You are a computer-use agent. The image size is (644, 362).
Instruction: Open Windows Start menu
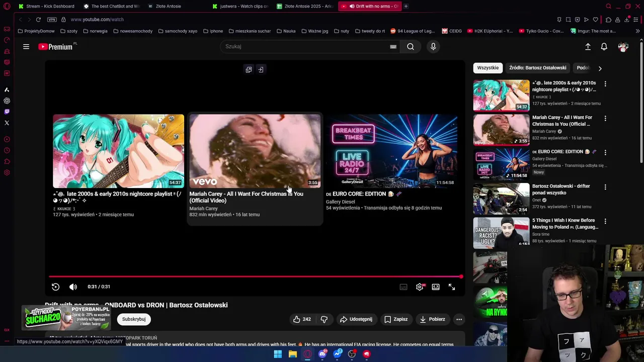278,354
